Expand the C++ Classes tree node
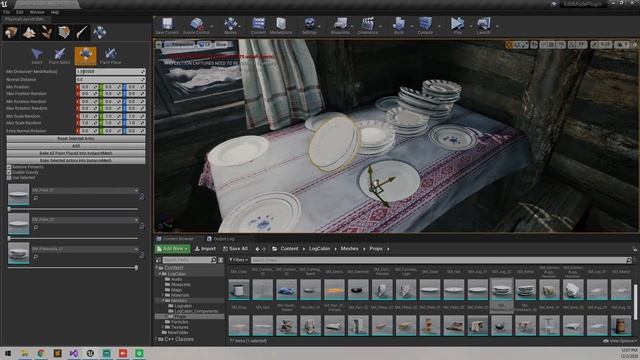640x360 pixels. [x=157, y=339]
